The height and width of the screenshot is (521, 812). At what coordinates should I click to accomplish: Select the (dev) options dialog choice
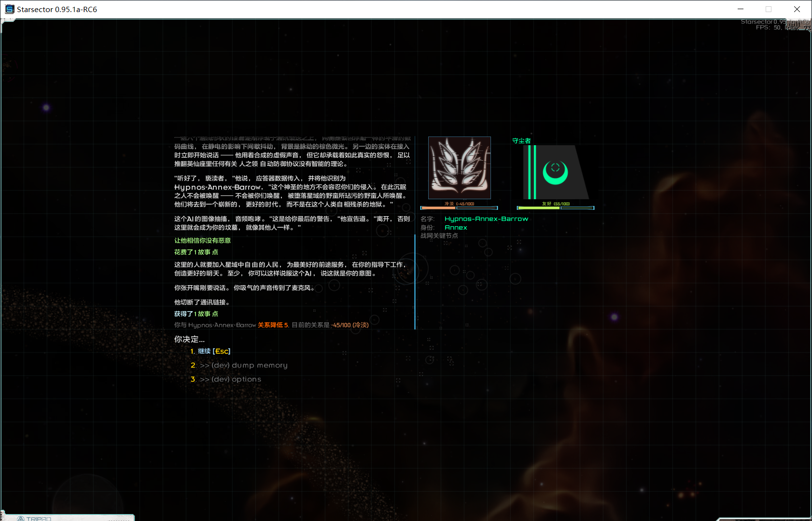click(x=230, y=379)
